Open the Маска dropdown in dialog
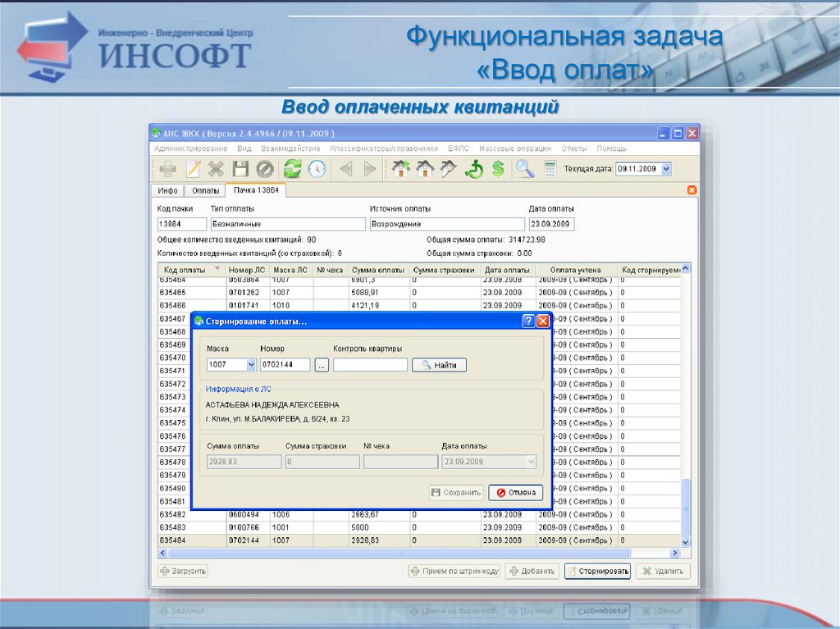The width and height of the screenshot is (840, 629). [251, 365]
